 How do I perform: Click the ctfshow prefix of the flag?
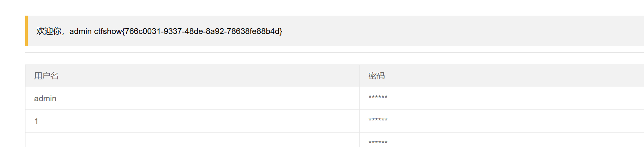(x=108, y=31)
